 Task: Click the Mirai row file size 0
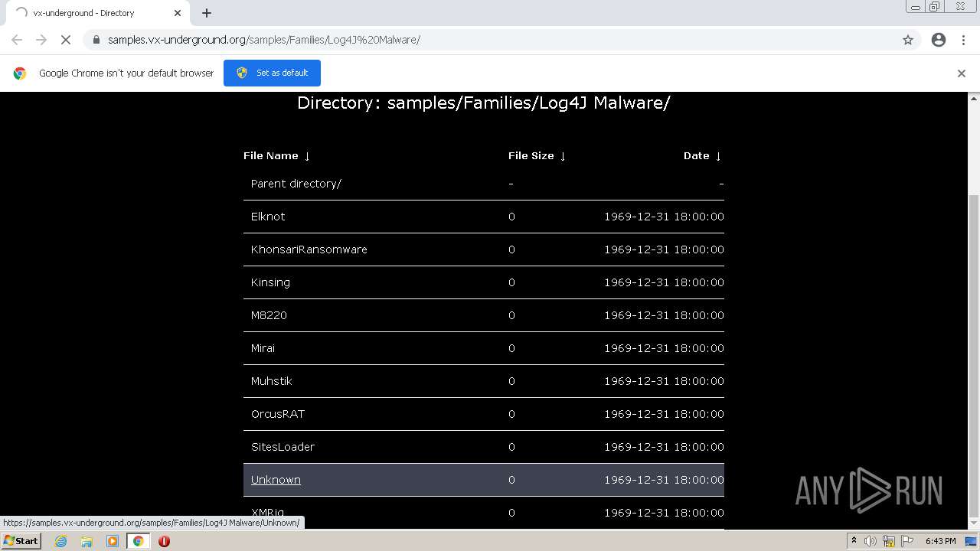[x=511, y=348]
